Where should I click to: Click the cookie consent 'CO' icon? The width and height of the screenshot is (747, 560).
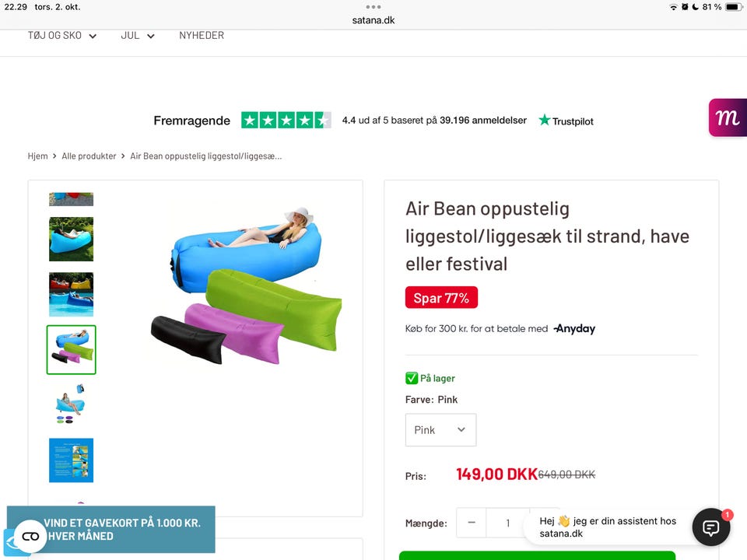30,536
